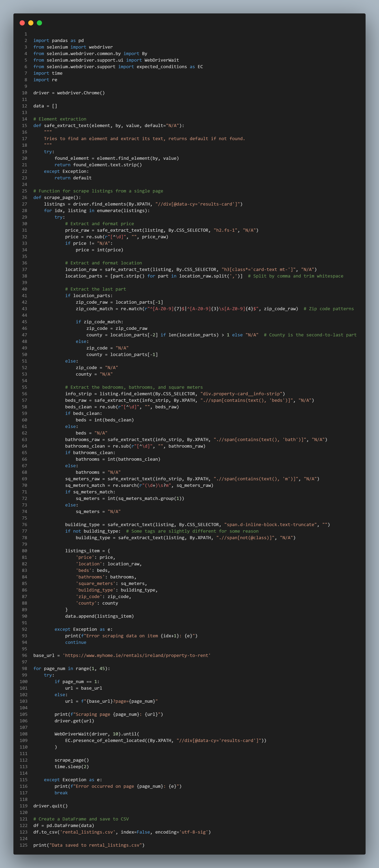This screenshot has width=379, height=868.
Task: Click the 'beds_raw = safe_extract_text' line
Action: [x=190, y=400]
